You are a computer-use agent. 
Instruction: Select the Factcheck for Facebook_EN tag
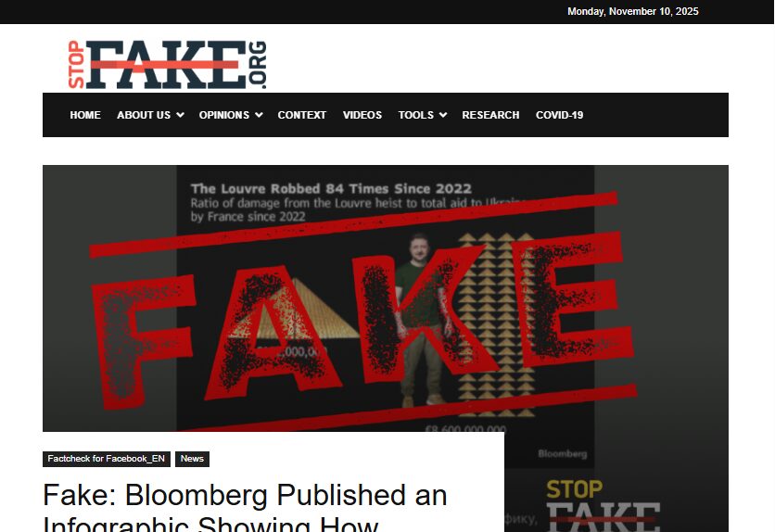click(107, 459)
